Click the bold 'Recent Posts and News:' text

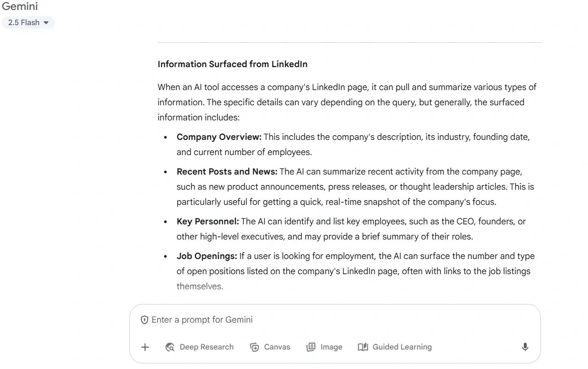point(227,172)
